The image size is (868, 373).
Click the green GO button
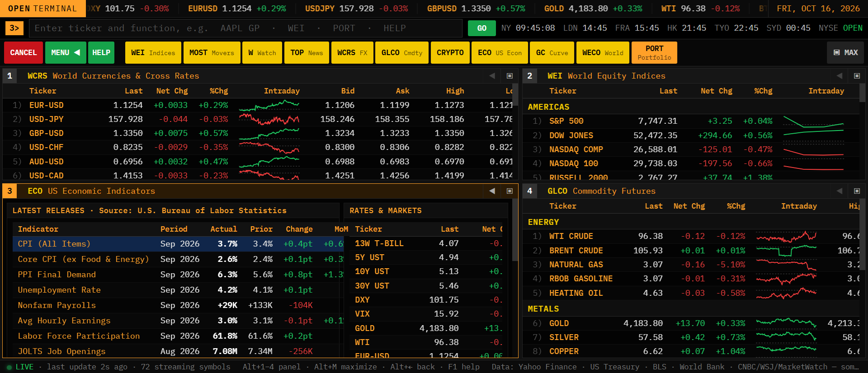tap(482, 28)
